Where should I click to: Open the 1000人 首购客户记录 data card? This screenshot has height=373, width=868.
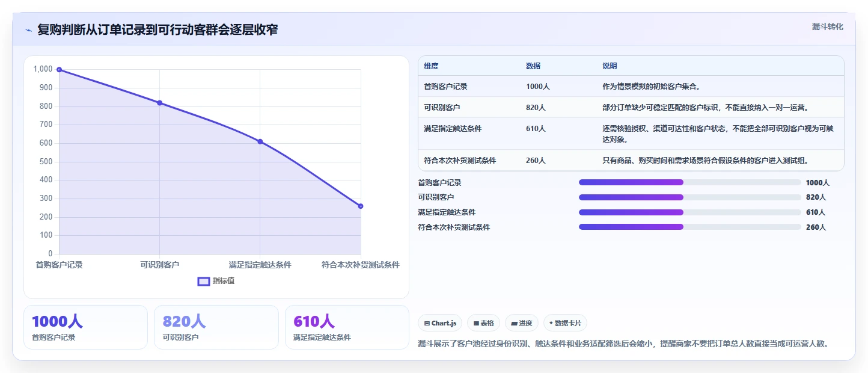tap(85, 327)
